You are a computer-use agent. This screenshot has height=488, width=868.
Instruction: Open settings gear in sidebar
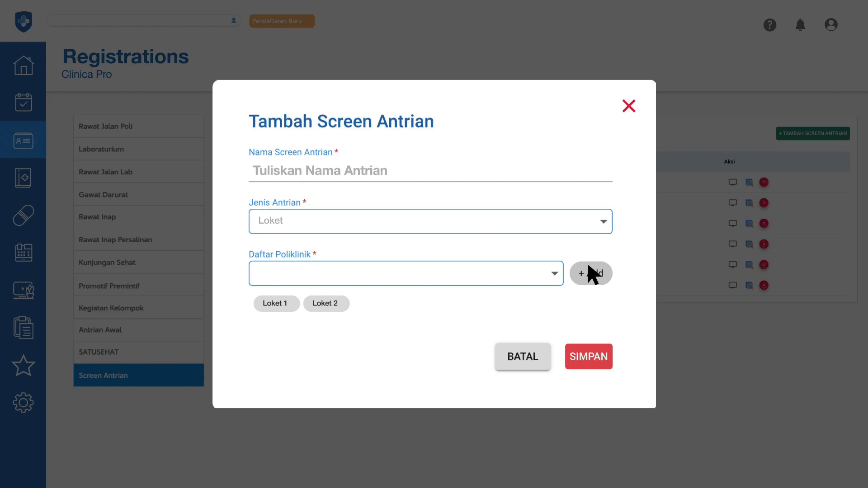23,403
